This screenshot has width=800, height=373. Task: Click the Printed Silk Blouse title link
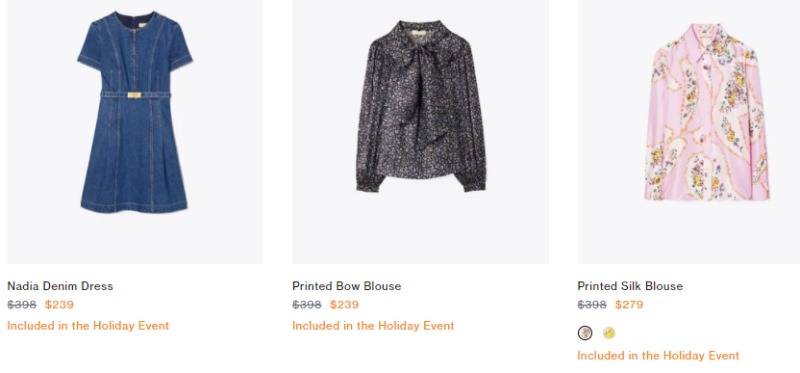630,286
